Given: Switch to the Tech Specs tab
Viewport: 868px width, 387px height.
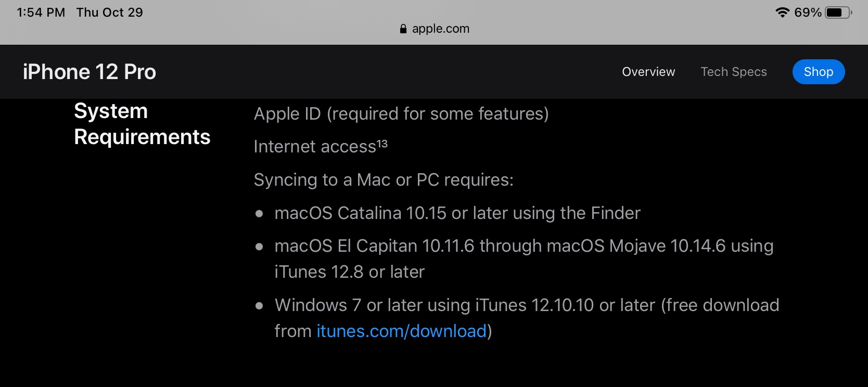Looking at the screenshot, I should tap(733, 72).
